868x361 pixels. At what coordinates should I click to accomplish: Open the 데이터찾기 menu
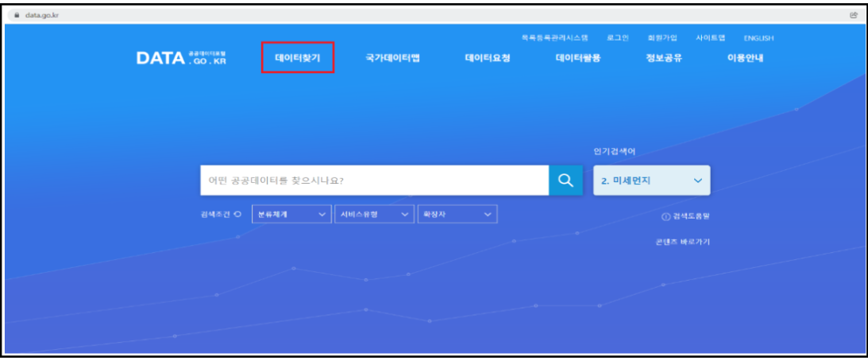pyautogui.click(x=298, y=58)
